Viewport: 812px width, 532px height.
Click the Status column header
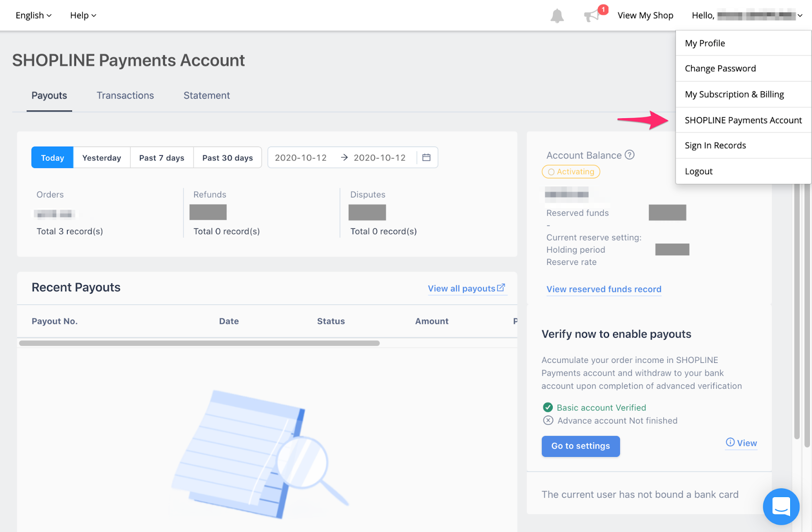point(331,321)
